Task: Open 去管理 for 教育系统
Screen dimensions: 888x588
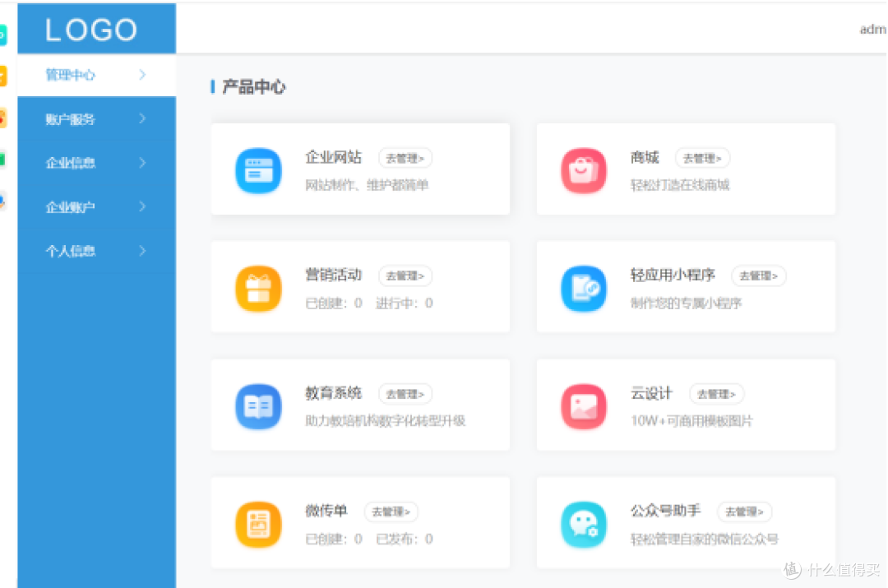Action: pyautogui.click(x=405, y=394)
